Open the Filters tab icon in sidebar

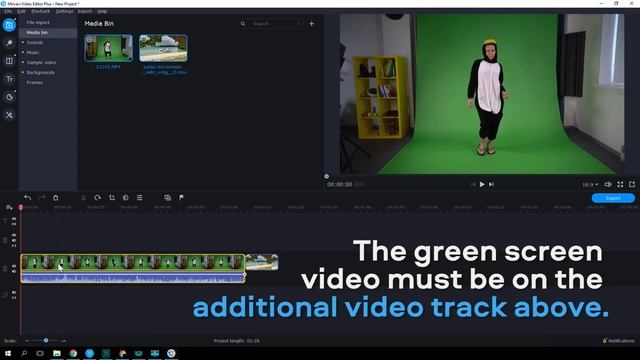[9, 43]
